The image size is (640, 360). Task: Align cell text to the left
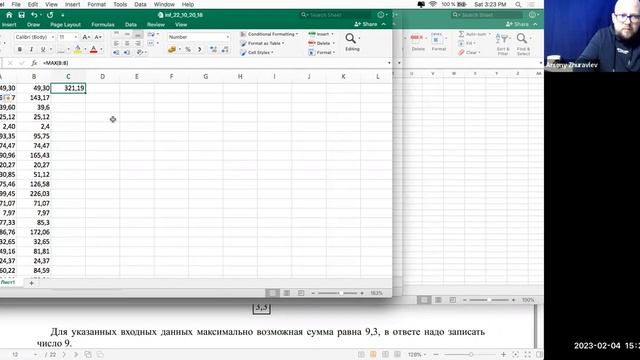116,43
